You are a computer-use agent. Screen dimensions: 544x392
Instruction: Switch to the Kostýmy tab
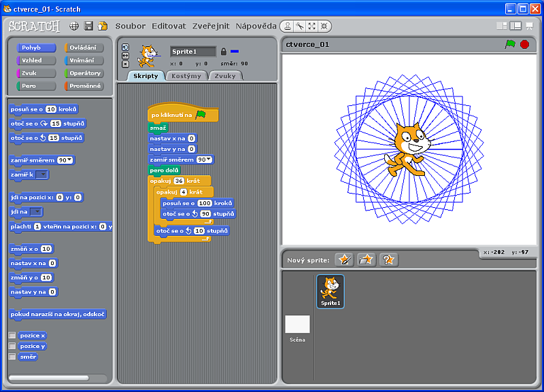pyautogui.click(x=186, y=76)
